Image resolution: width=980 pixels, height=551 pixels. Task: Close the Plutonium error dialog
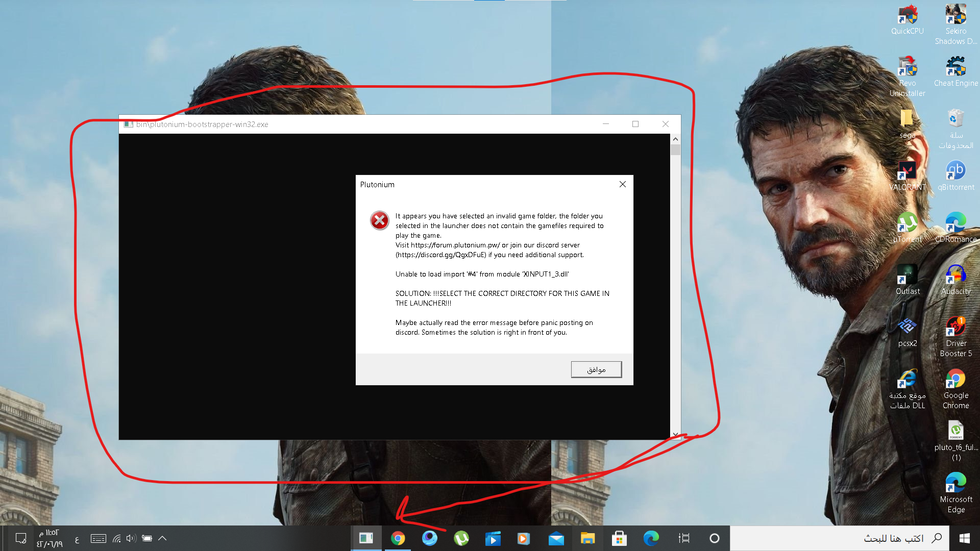point(622,184)
